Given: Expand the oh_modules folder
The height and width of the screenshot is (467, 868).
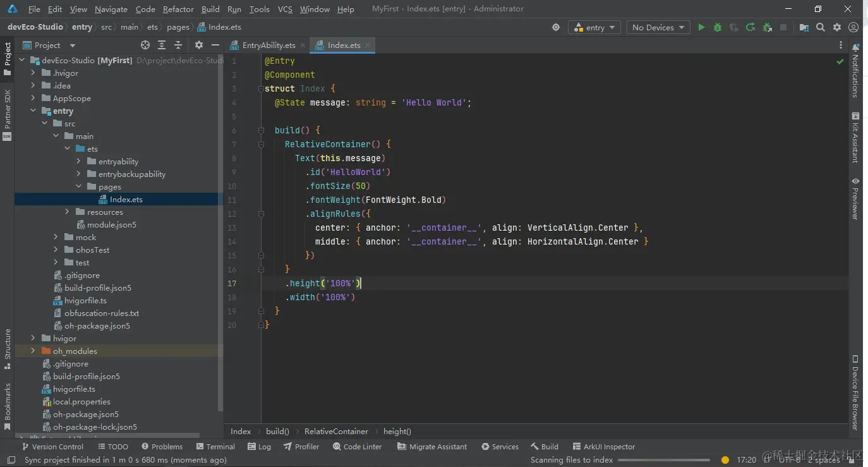Looking at the screenshot, I should coord(33,351).
